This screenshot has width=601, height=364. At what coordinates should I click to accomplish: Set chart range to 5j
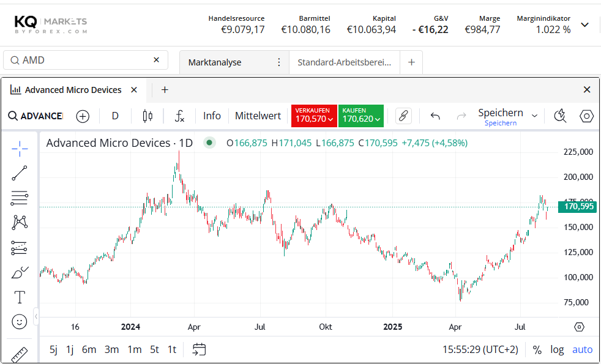tap(53, 350)
